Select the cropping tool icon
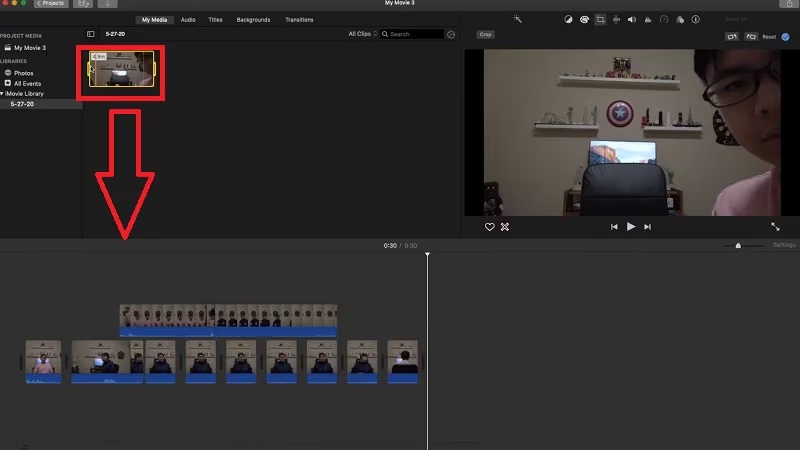 600,19
